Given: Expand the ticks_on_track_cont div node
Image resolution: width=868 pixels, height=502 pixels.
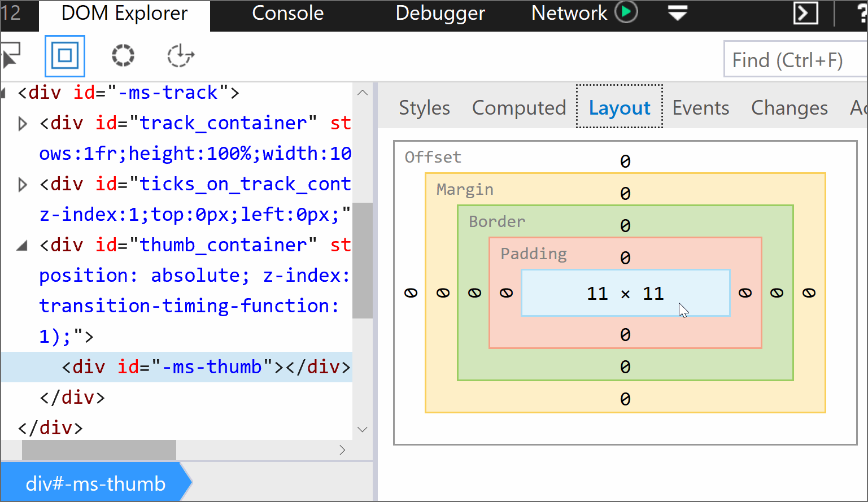Looking at the screenshot, I should (23, 185).
